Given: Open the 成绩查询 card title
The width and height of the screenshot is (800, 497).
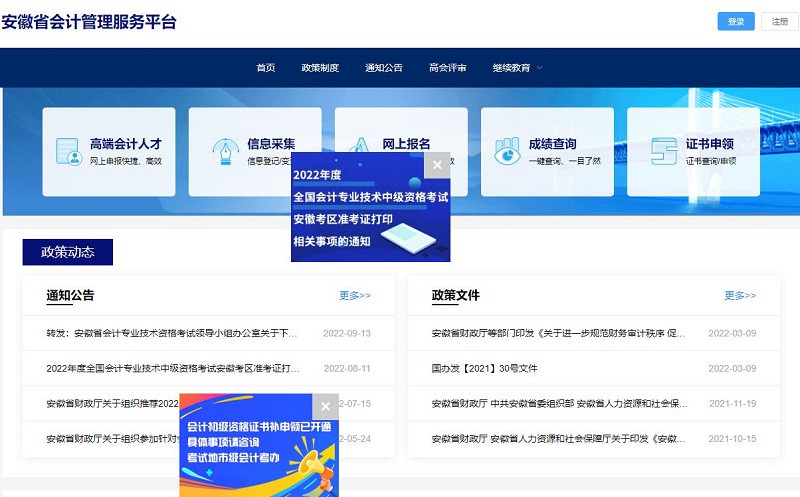Looking at the screenshot, I should tap(553, 144).
